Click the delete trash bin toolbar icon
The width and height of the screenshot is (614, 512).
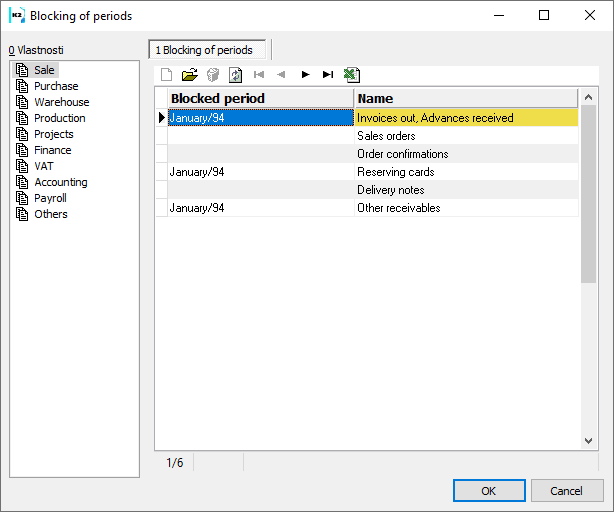click(x=213, y=74)
